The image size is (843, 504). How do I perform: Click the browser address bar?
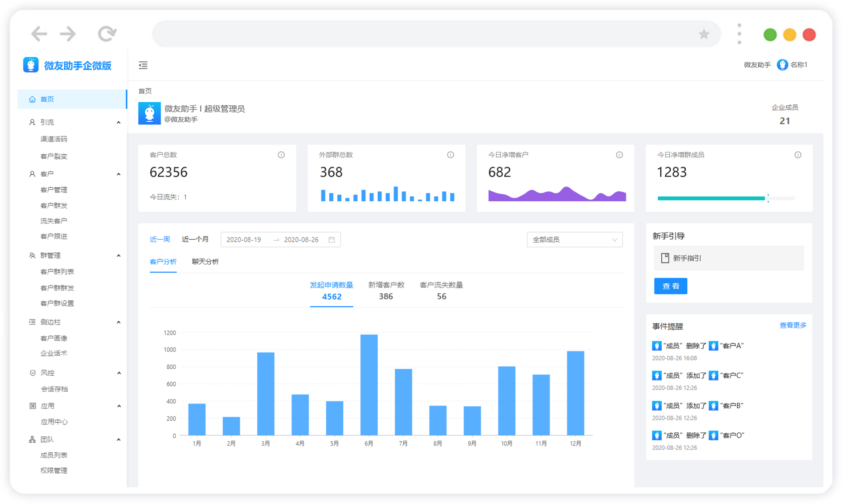tap(436, 34)
